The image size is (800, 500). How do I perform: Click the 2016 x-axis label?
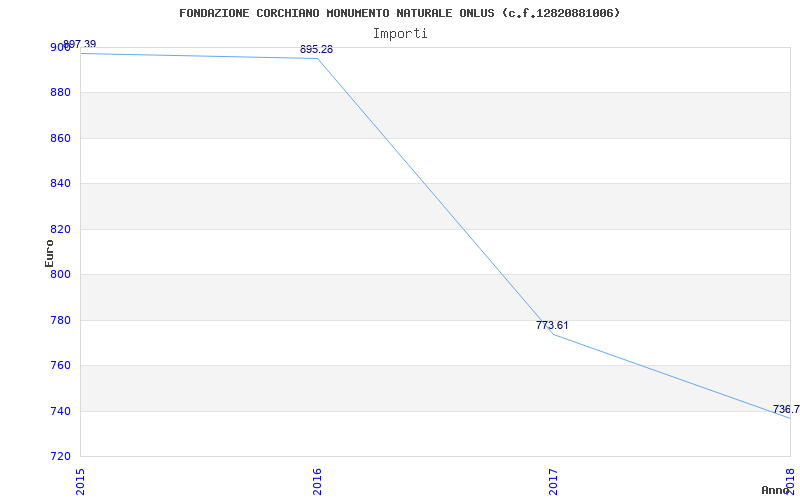pos(317,482)
